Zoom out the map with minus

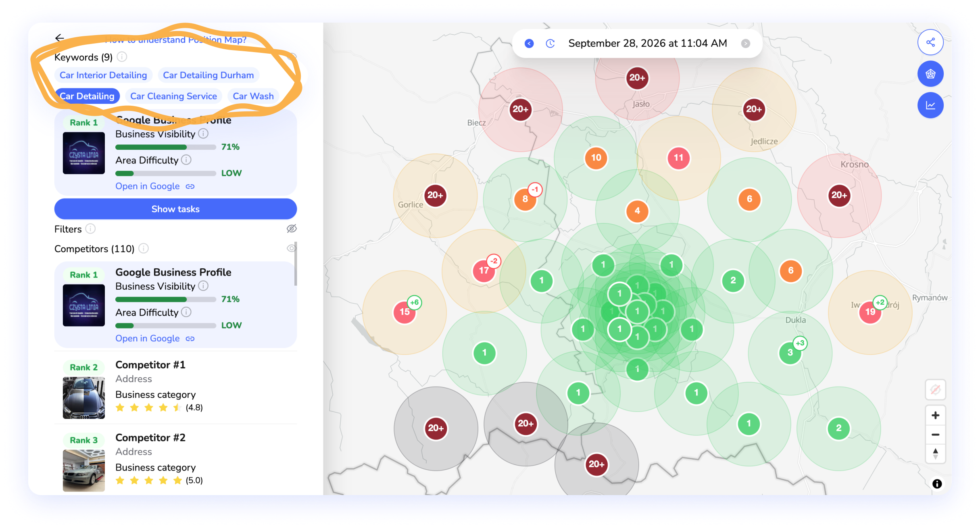pos(935,435)
